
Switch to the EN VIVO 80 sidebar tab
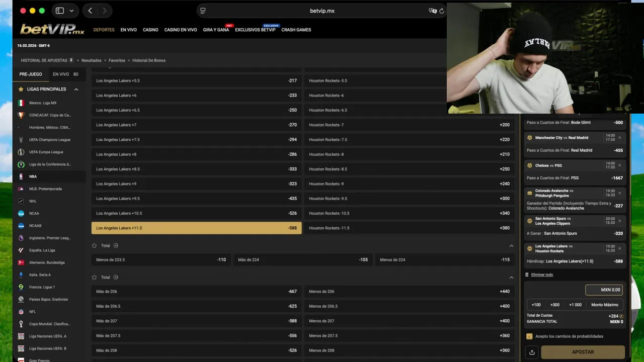(65, 74)
